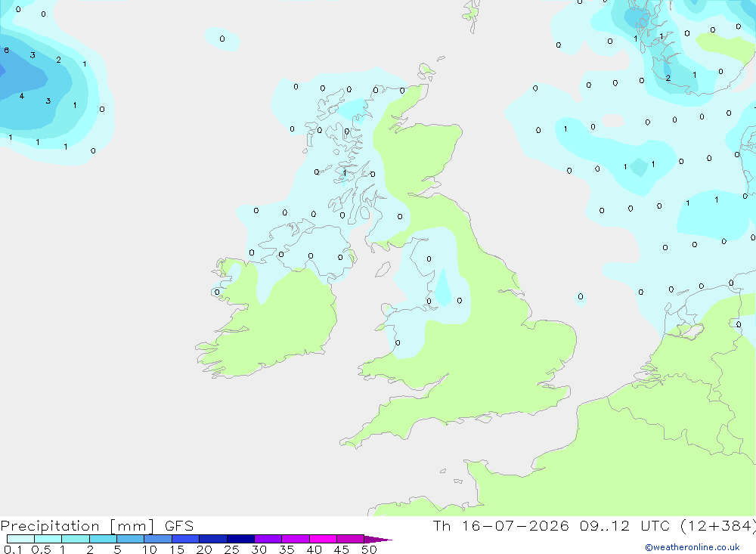Image resolution: width=756 pixels, height=554 pixels.
Task: Choose the 2–5 mm legend color segment
Action: point(103,539)
